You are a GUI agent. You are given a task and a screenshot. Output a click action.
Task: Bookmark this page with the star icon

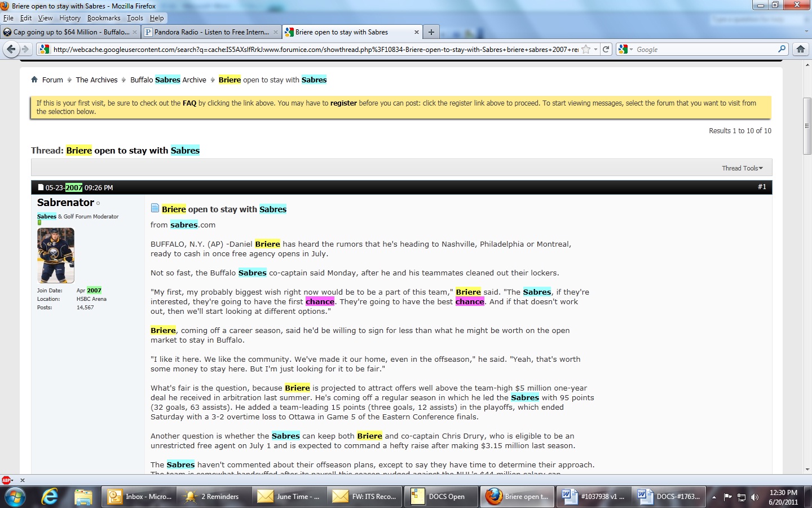[586, 49]
